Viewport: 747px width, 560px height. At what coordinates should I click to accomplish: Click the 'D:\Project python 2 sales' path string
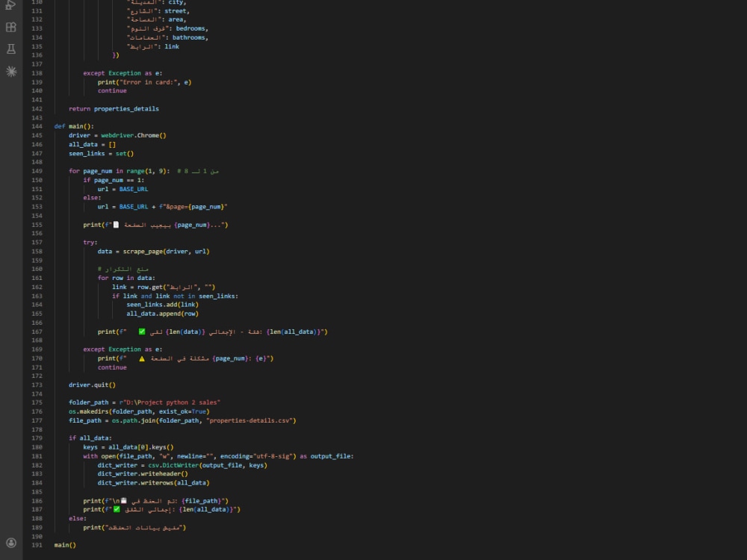click(172, 402)
